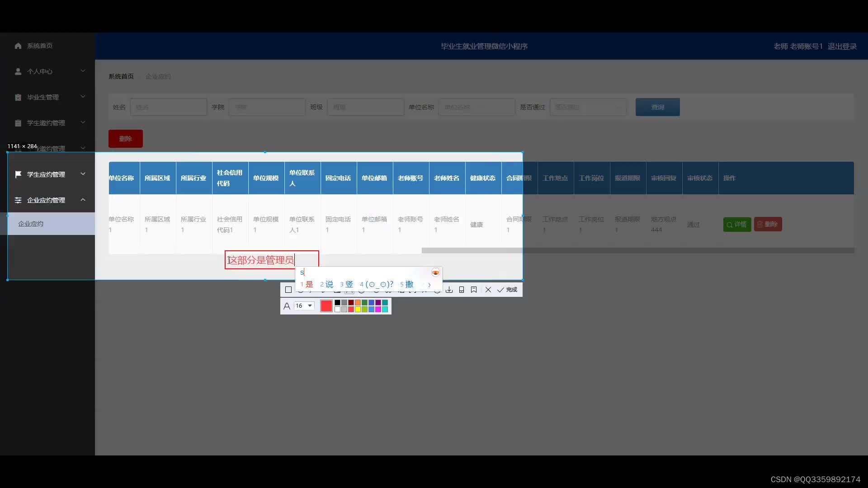
Task: Click the 毕业生就业管理微信小程序 title
Action: [x=484, y=46]
